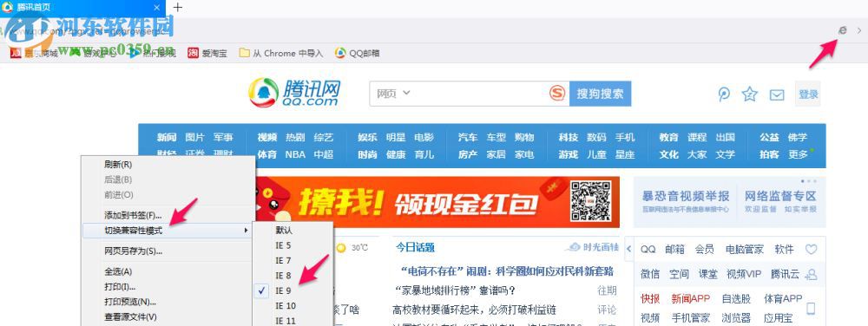Open the 自选股 service link
Viewport: 868px width, 326px height.
pyautogui.click(x=736, y=299)
